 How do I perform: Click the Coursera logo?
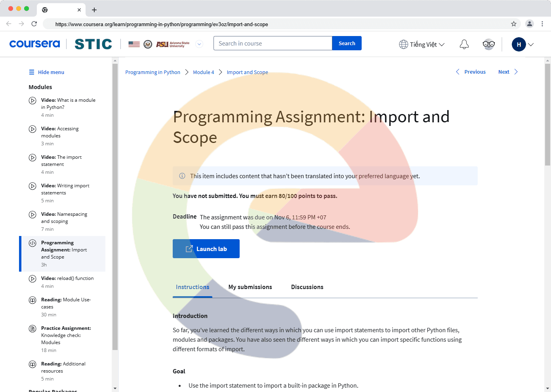coord(34,44)
